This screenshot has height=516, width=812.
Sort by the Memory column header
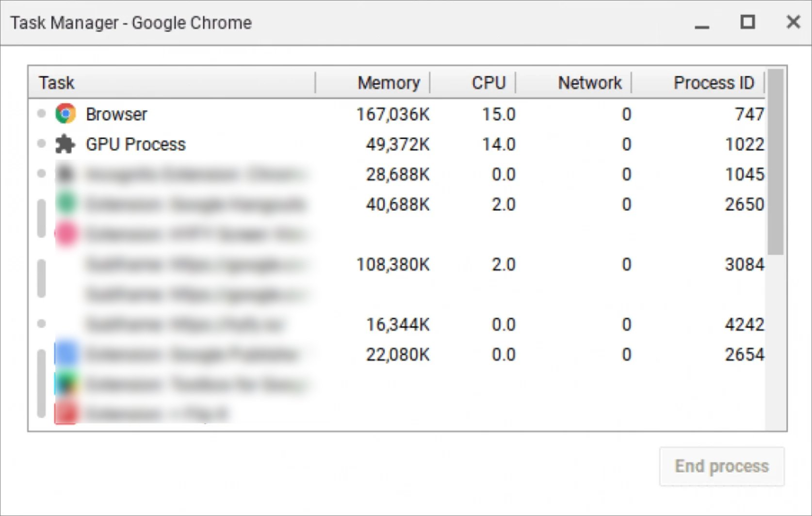tap(373, 82)
